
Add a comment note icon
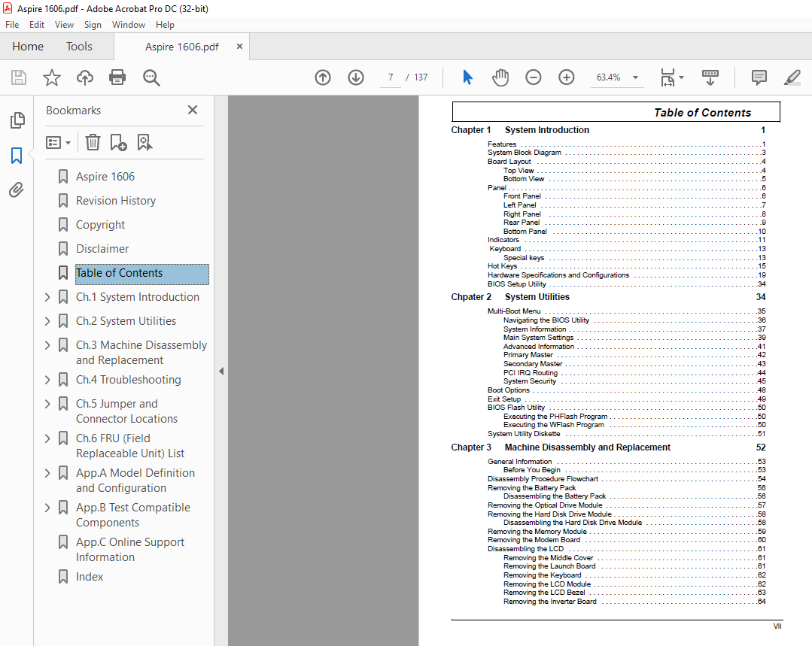[x=759, y=77]
